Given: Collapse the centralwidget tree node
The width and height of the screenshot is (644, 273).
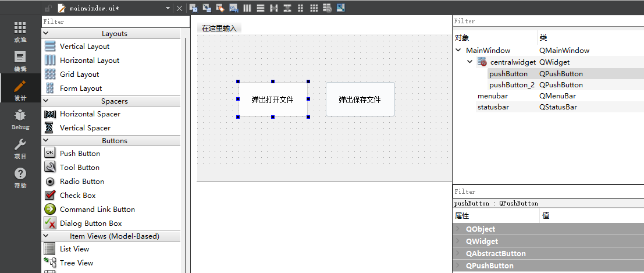Looking at the screenshot, I should [470, 62].
